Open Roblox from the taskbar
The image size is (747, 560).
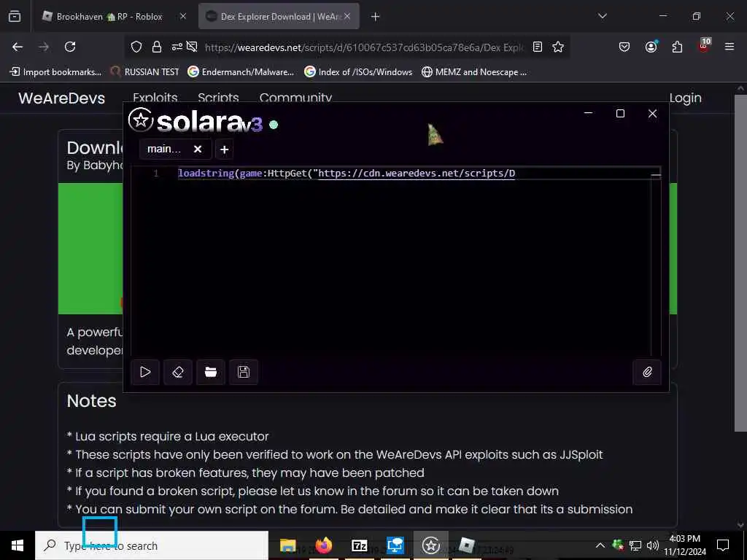click(x=466, y=545)
